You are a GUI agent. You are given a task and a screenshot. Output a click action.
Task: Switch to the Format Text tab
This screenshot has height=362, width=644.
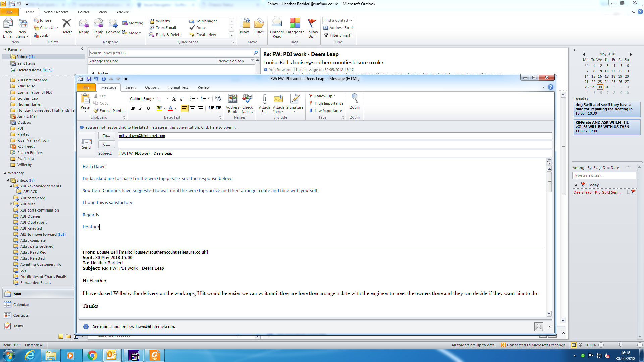click(178, 87)
